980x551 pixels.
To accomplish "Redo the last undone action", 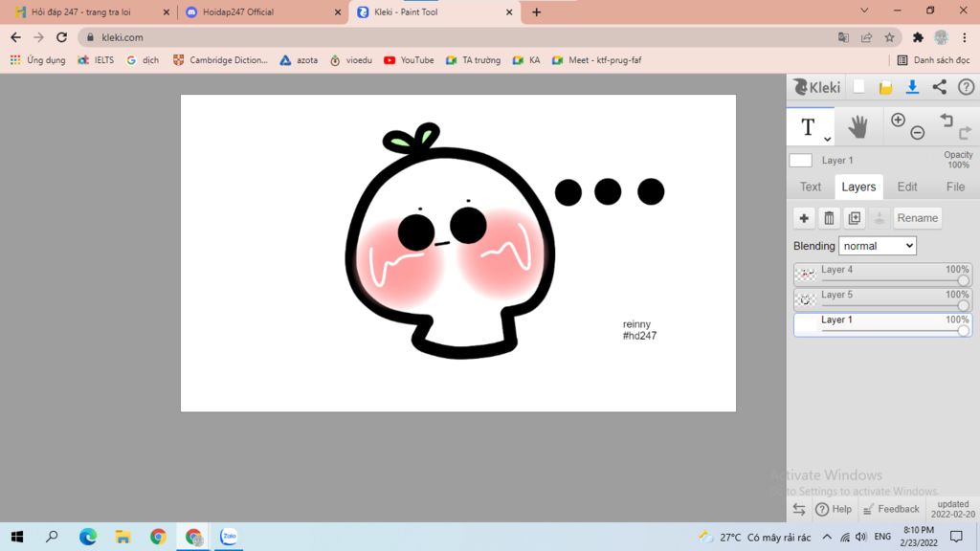I will [965, 132].
